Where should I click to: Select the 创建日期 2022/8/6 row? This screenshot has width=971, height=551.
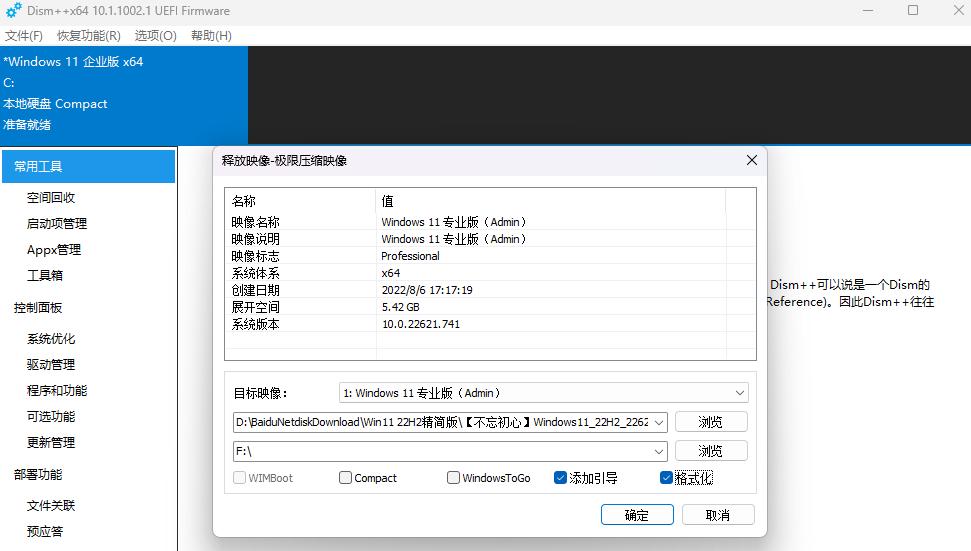[x=490, y=290]
